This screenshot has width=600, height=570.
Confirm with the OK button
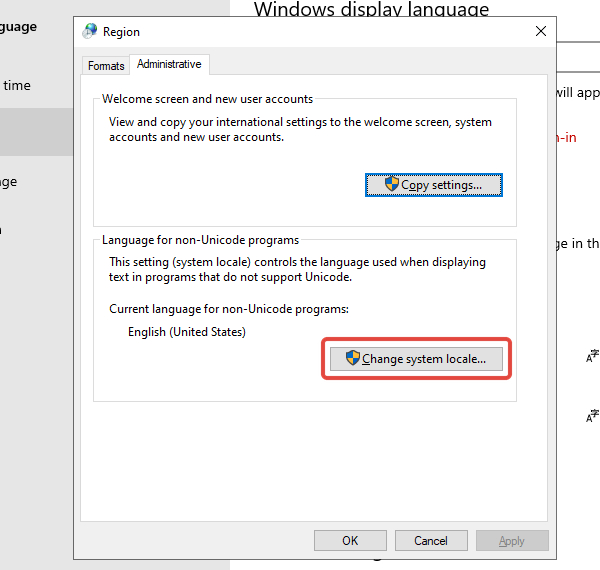pos(350,541)
